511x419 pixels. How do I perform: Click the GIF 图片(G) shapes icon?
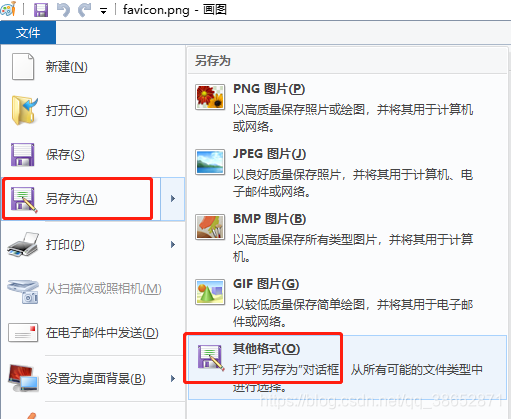(x=210, y=292)
